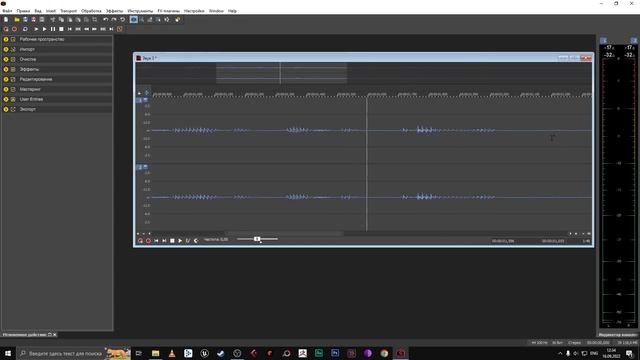Screen dimensions: 640x360
Task: Click Stop in the main transport toolbar
Action: coord(61,29)
